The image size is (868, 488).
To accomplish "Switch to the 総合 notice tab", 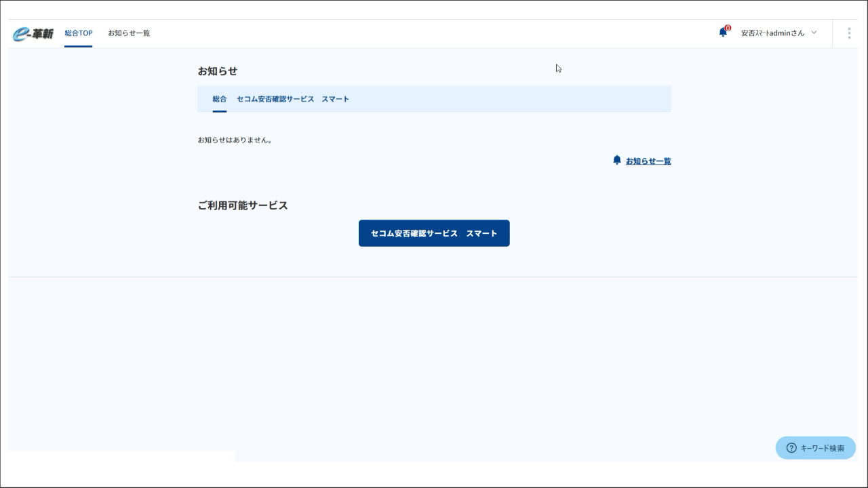I will pyautogui.click(x=220, y=99).
